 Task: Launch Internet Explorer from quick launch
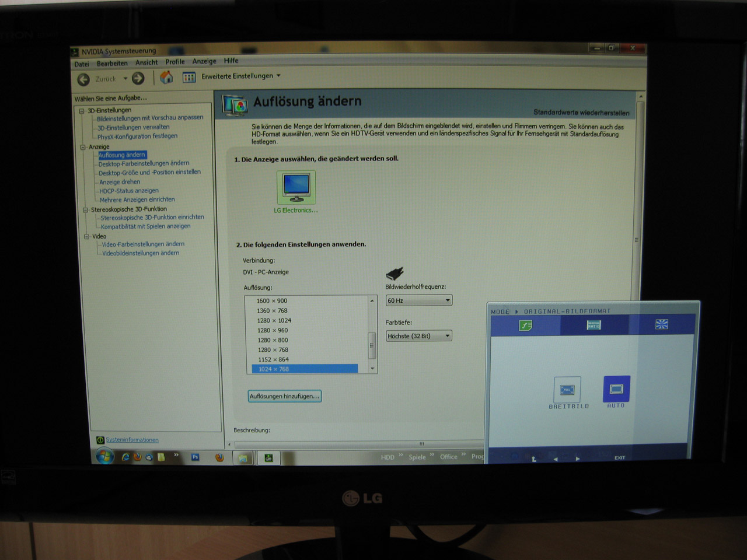(125, 457)
